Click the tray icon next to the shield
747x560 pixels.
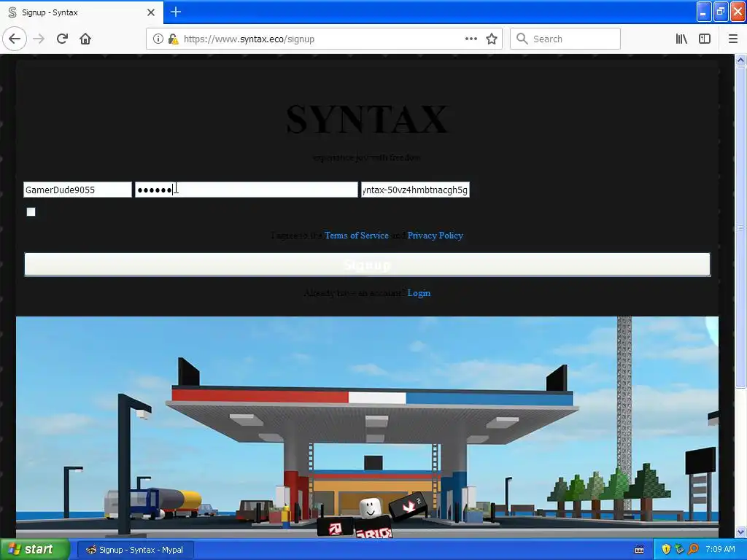point(679,550)
